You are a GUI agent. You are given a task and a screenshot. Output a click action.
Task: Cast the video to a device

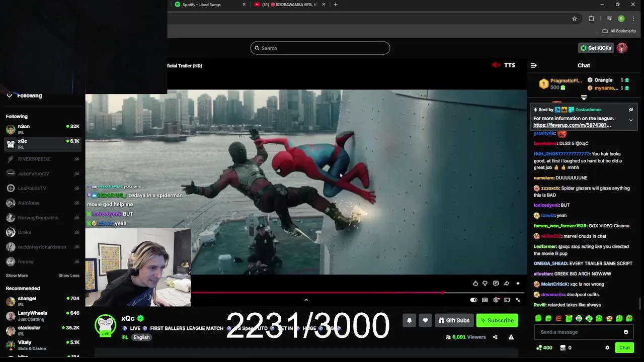[x=507, y=300]
